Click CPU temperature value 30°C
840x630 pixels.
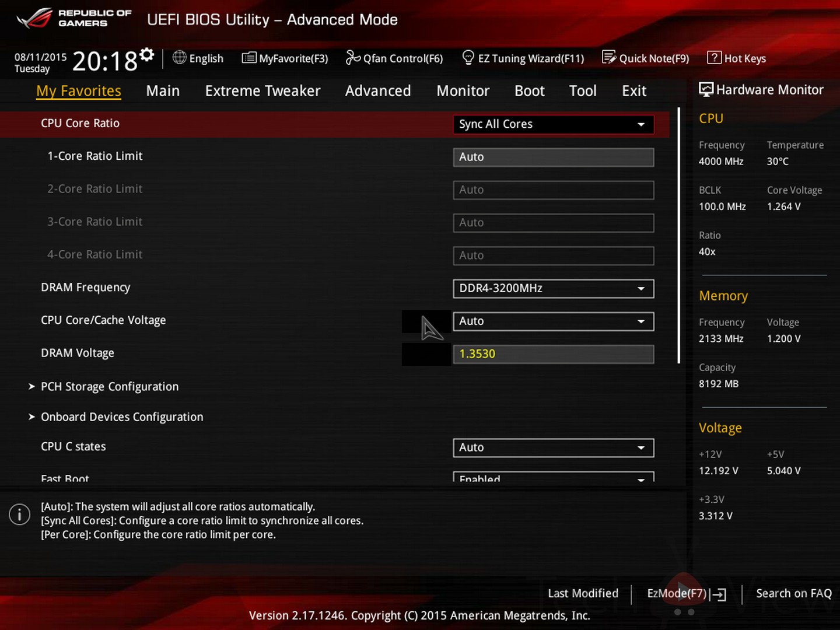coord(778,162)
